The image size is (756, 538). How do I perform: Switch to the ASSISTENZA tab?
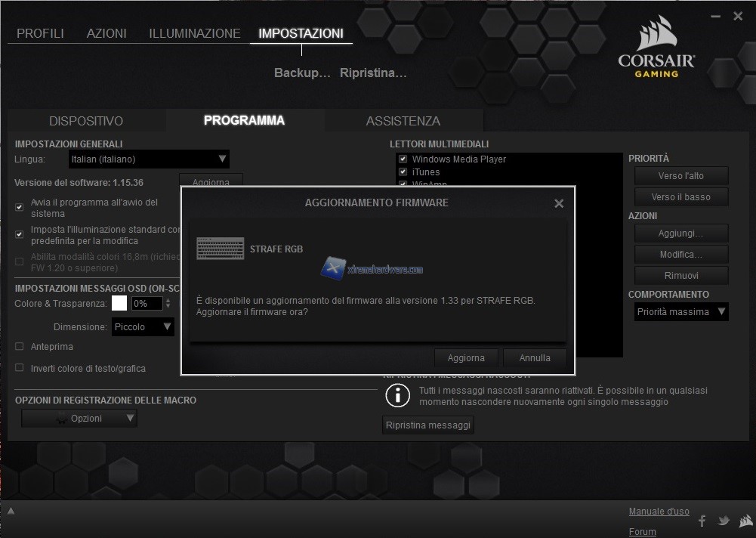click(403, 120)
